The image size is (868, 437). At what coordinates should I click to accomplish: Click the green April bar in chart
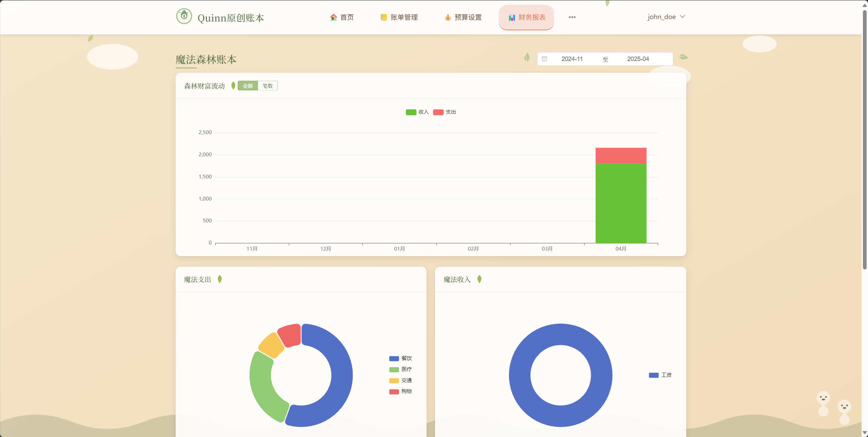pos(621,204)
